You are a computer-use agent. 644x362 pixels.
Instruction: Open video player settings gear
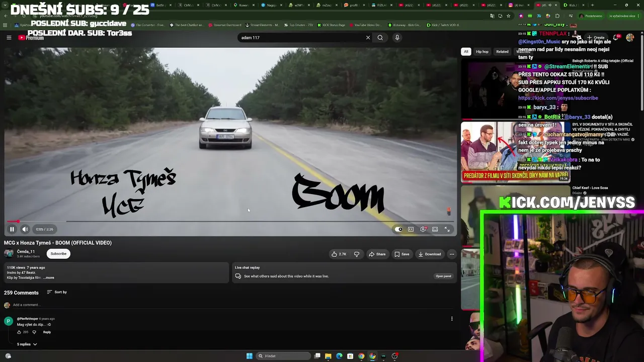tap(423, 229)
